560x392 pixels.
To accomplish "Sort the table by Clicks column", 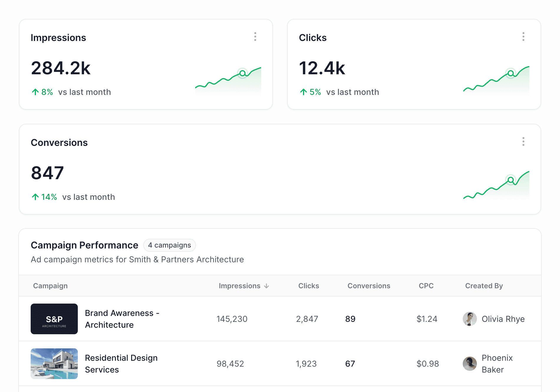I will point(309,286).
